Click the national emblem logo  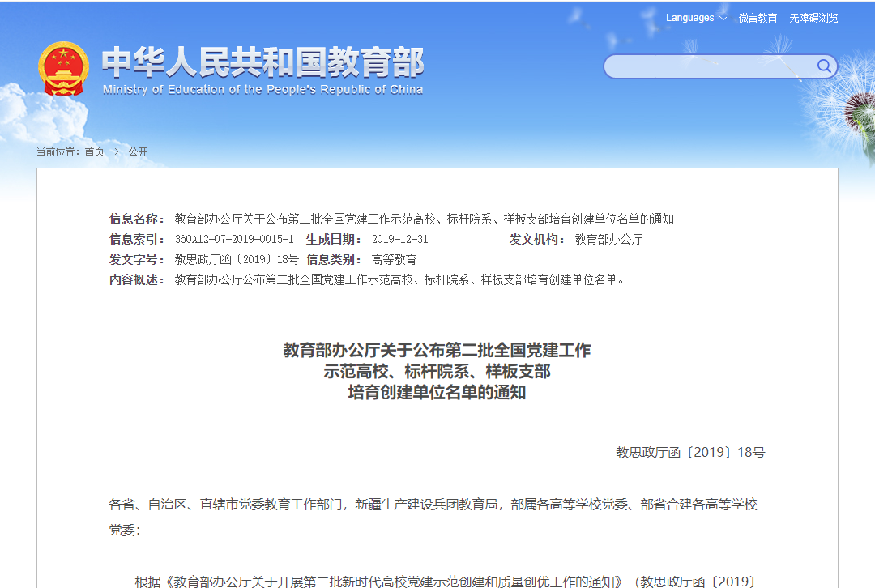63,68
